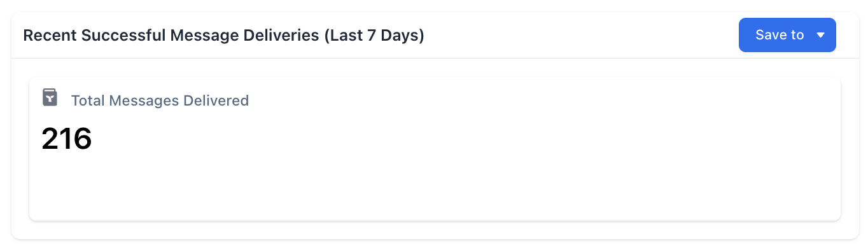Click the dark book-shaped metric icon

(x=50, y=97)
